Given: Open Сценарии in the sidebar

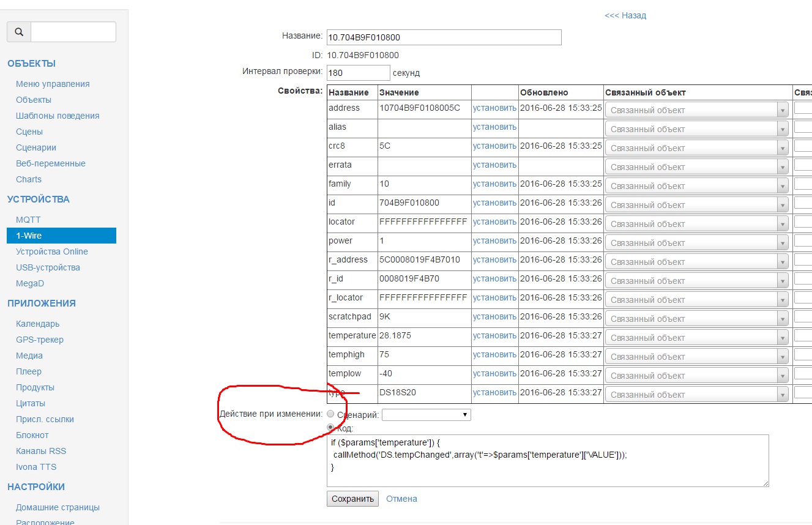Looking at the screenshot, I should (x=36, y=147).
